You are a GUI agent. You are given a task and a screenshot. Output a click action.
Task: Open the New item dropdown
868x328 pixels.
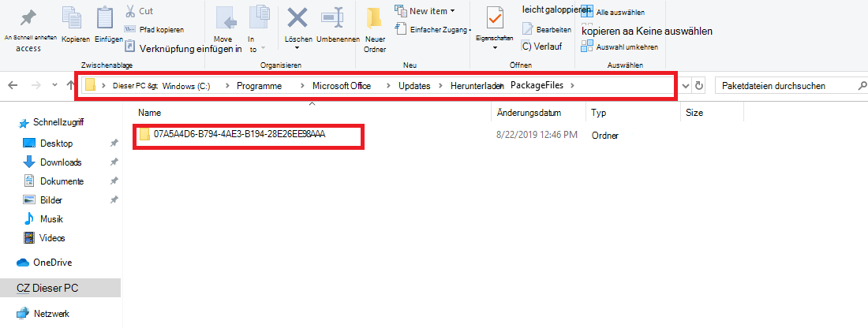pos(425,11)
